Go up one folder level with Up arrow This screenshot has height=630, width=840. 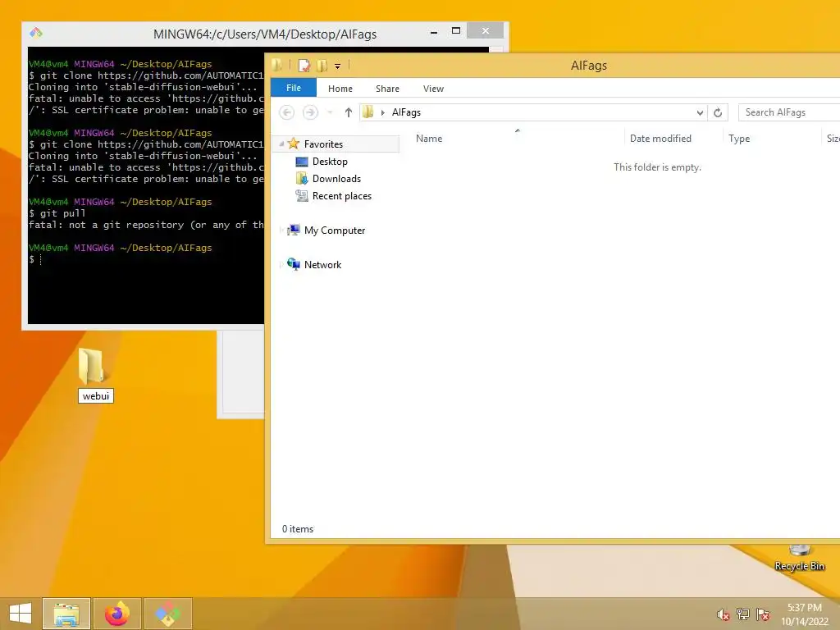[348, 112]
